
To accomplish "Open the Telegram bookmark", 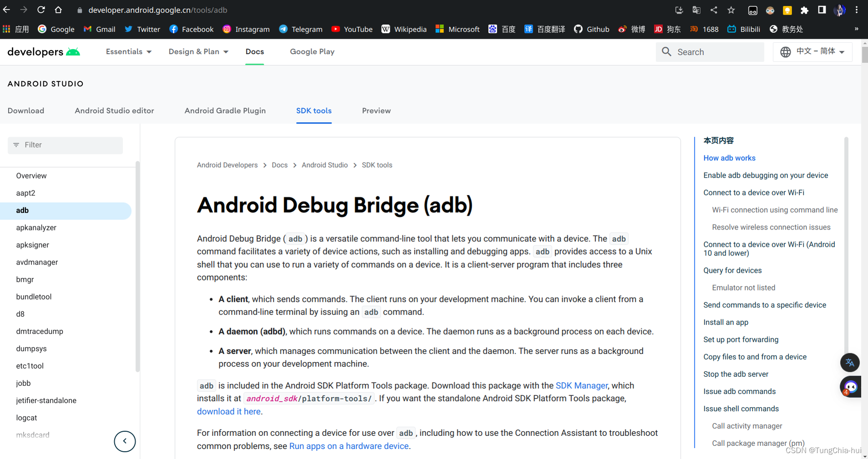I will pyautogui.click(x=300, y=29).
